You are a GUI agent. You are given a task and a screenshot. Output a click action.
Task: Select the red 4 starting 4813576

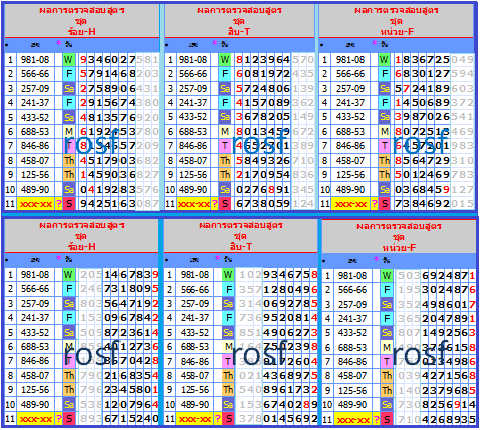(x=83, y=118)
